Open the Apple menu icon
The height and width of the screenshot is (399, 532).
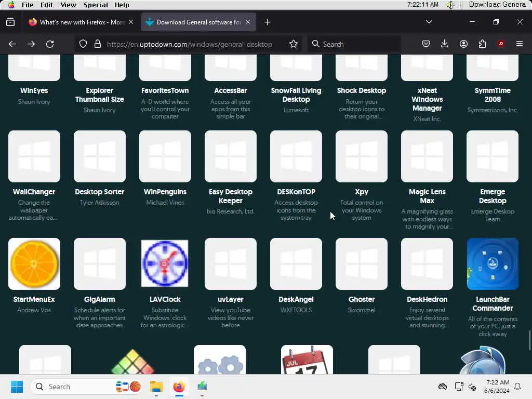11,5
